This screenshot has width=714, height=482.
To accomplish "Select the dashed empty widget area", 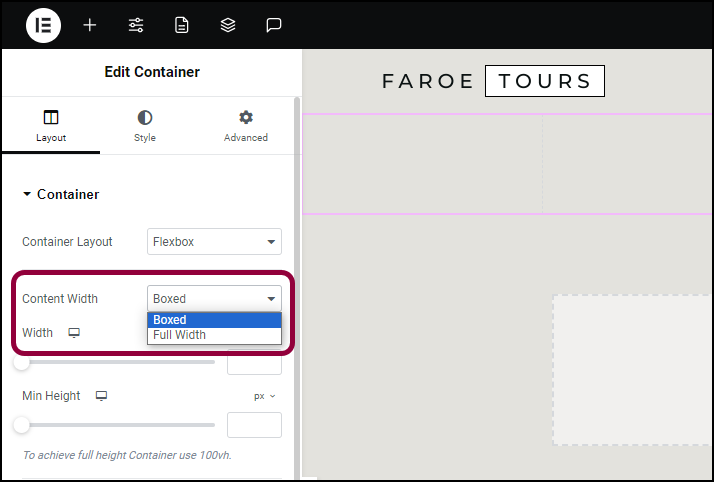I will 632,370.
